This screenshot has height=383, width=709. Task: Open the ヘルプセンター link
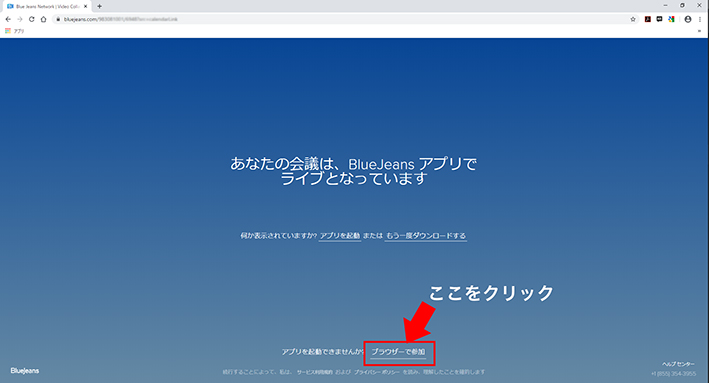pos(678,364)
